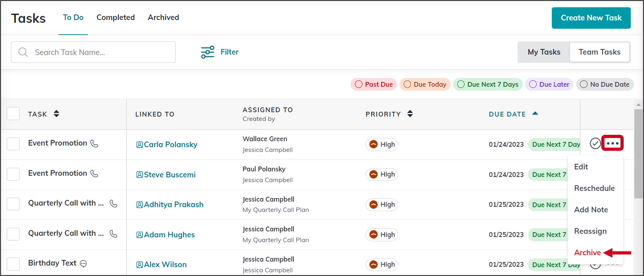Sort the Task column alphabetically
Viewport: 644px width, 276px height.
coord(56,114)
